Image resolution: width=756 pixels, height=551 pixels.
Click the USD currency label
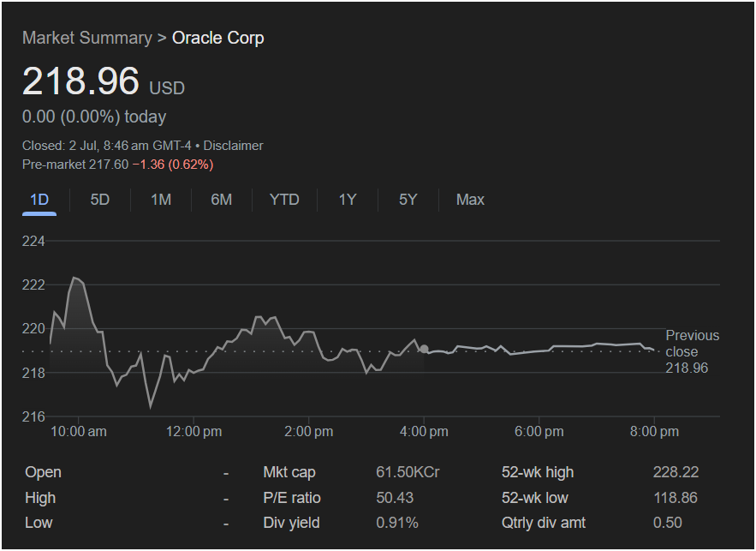(167, 88)
